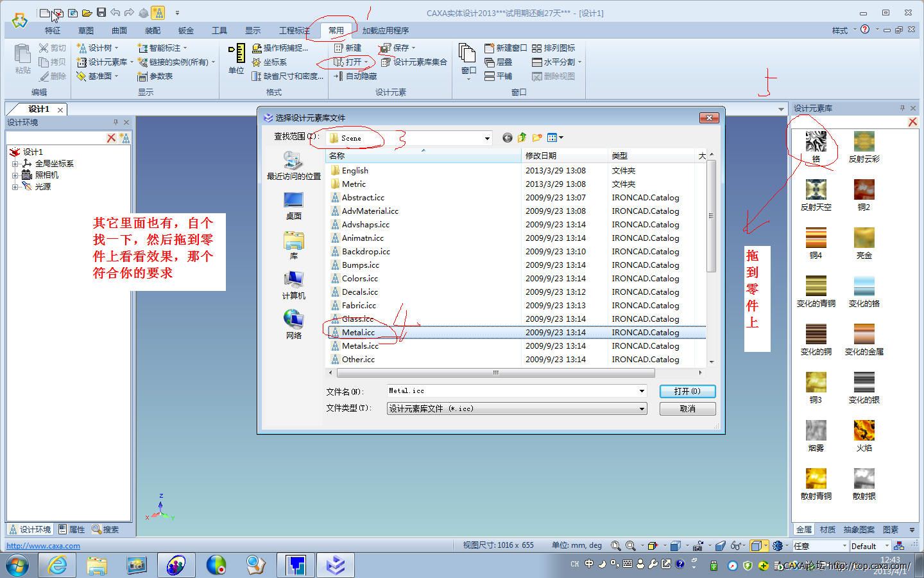
Task: Switch to 材质 catalog tab
Action: (828, 530)
